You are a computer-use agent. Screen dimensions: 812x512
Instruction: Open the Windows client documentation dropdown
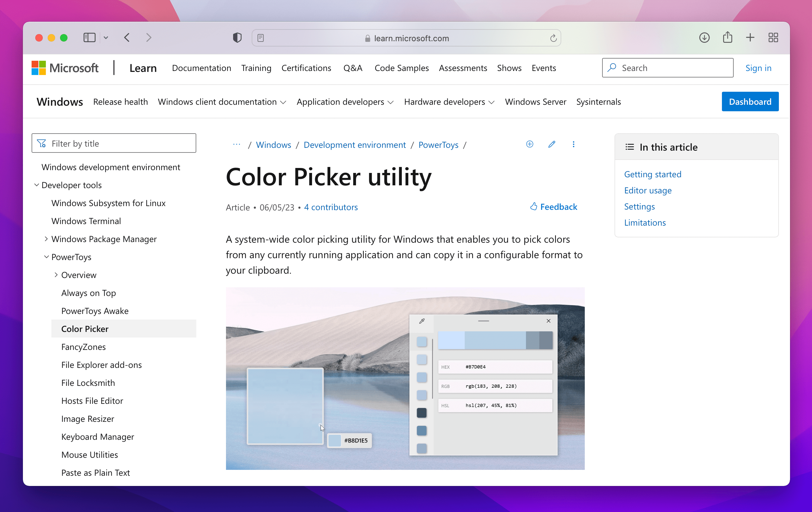point(222,102)
